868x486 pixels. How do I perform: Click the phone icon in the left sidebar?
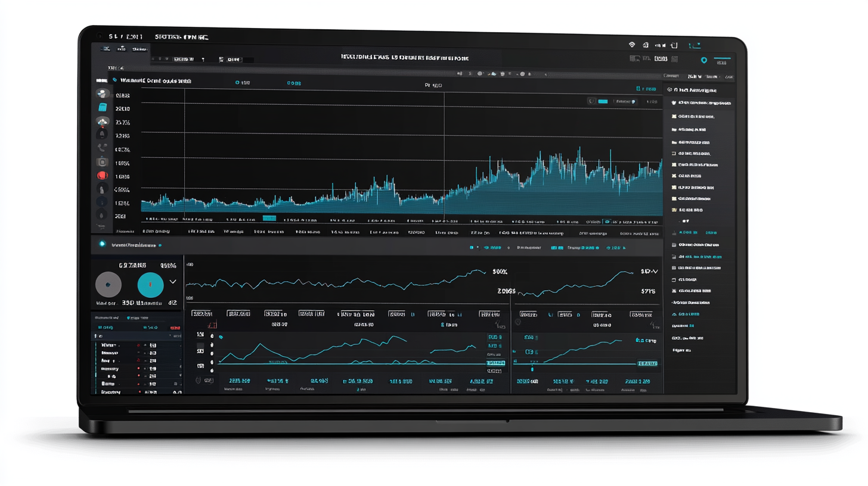102,148
